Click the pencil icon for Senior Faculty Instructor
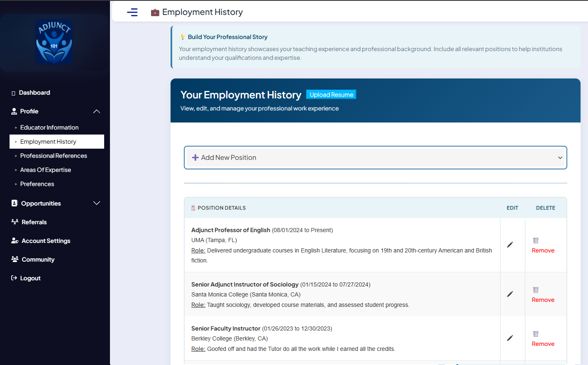Screen dimensions: 588x365 (x=510, y=338)
